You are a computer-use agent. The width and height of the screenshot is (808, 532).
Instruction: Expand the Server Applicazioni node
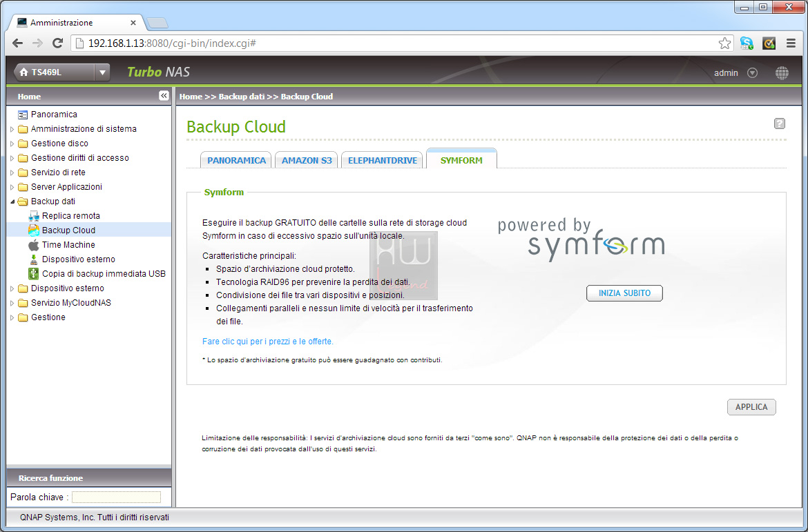coord(12,187)
